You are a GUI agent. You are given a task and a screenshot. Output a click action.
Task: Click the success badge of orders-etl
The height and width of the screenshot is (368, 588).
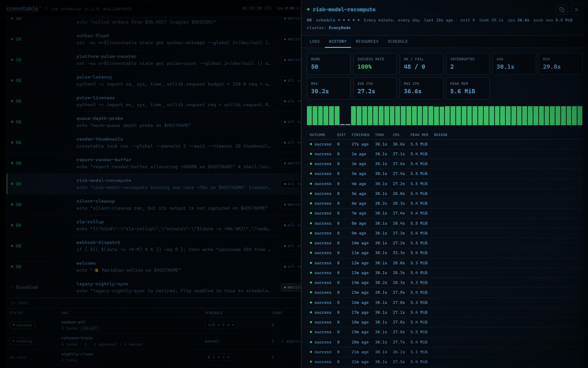click(x=22, y=325)
